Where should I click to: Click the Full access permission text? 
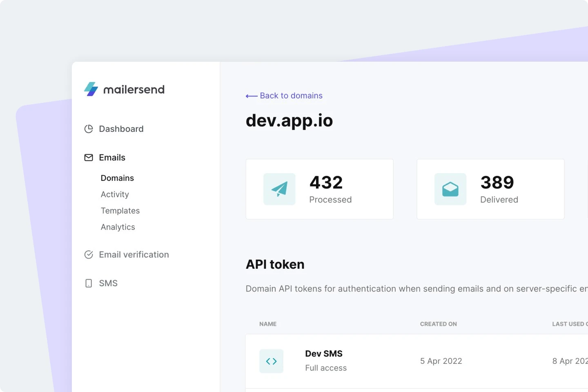click(x=326, y=368)
